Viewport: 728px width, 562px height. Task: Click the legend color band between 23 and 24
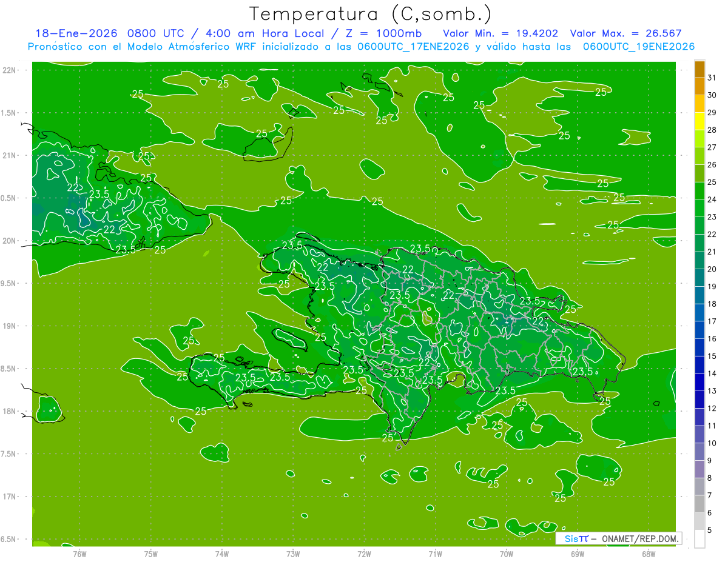click(x=699, y=208)
